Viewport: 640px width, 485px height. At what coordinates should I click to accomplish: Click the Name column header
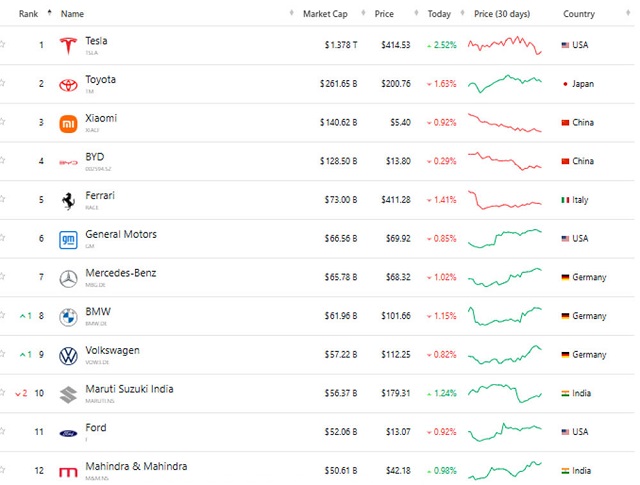click(x=72, y=14)
